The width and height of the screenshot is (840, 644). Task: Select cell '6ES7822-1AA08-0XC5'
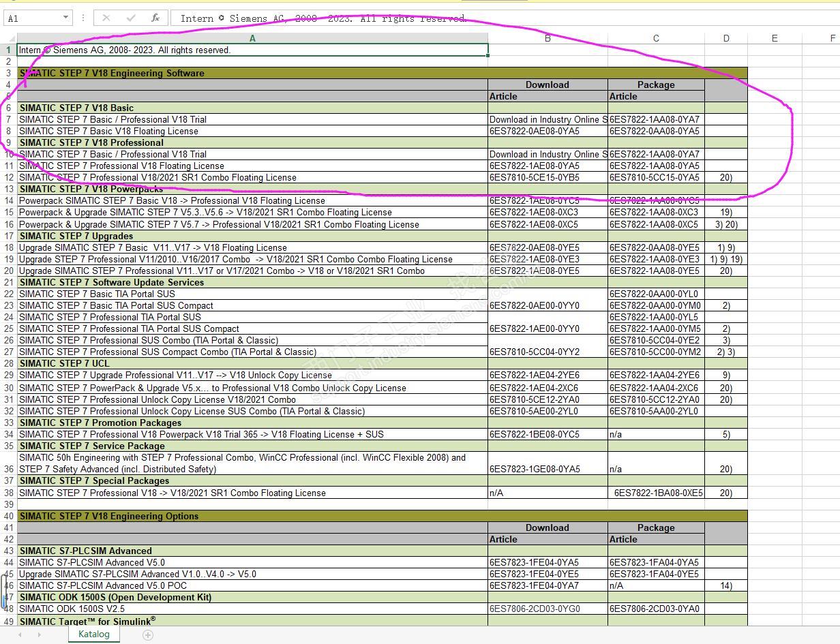pyautogui.click(x=656, y=224)
